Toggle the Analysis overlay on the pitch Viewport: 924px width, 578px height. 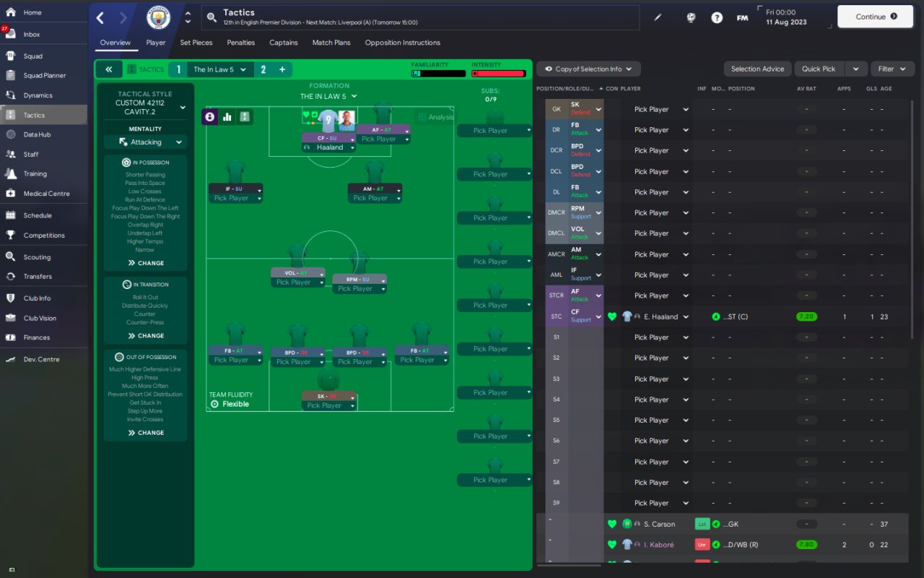point(435,117)
